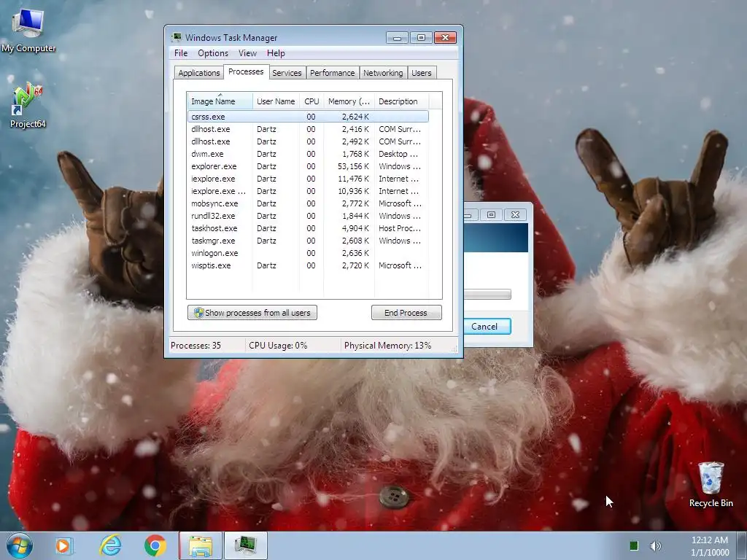Click the End Process button
747x560 pixels.
click(x=406, y=312)
